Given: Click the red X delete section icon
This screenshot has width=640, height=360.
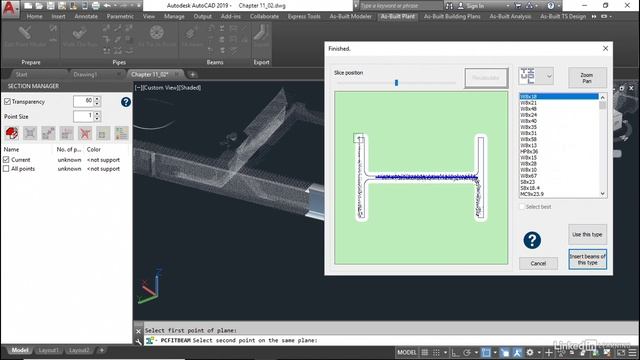Looking at the screenshot, I should tap(85, 133).
